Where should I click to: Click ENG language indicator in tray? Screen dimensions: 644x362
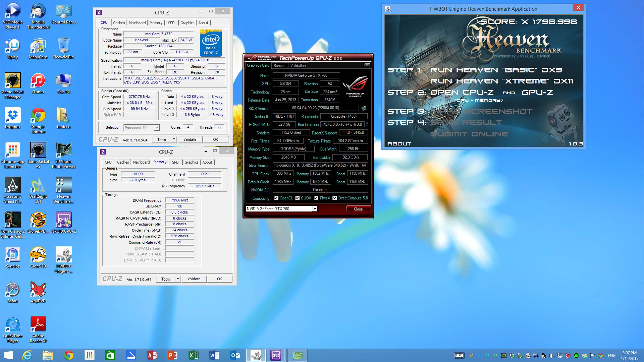click(x=611, y=355)
